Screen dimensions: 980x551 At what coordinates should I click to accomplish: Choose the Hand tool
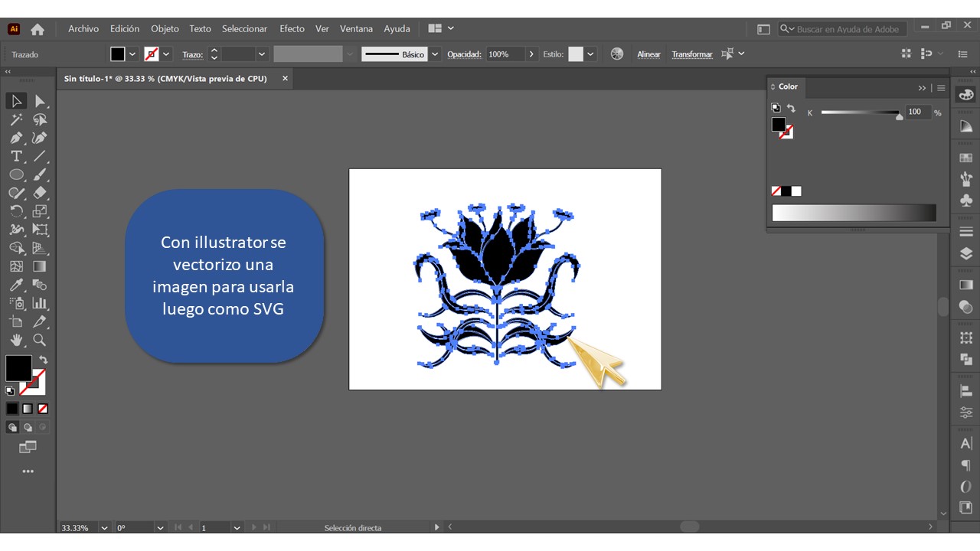coord(16,340)
